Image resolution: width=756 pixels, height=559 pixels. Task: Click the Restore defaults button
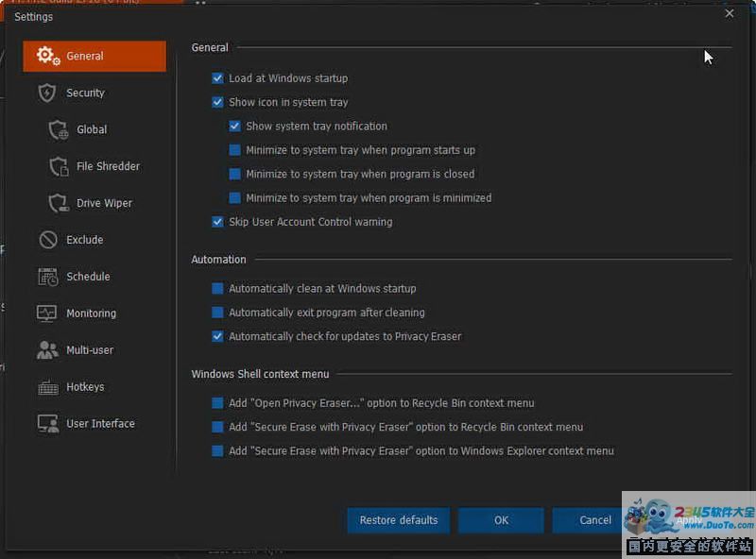pos(398,520)
